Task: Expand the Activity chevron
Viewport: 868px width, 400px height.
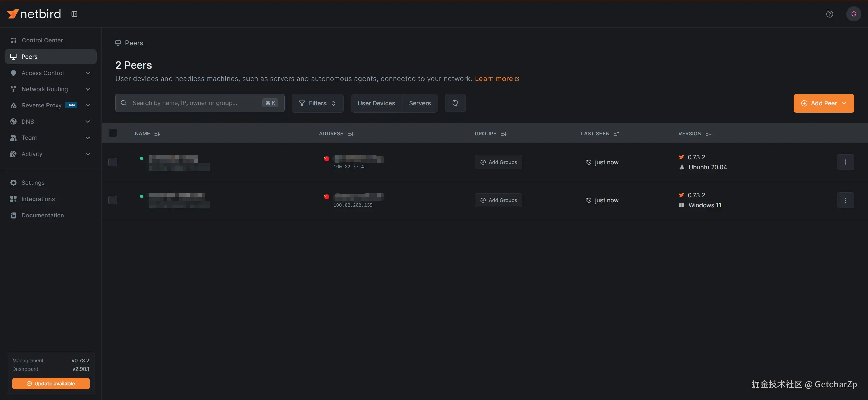Action: [88, 154]
